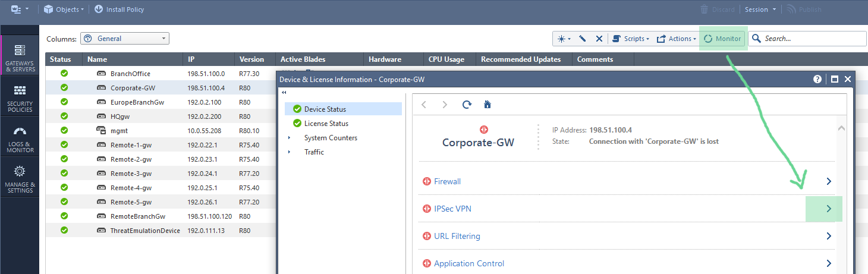Expand the IPSec VPN row chevron
Viewport: 868px width, 274px height.
[829, 209]
